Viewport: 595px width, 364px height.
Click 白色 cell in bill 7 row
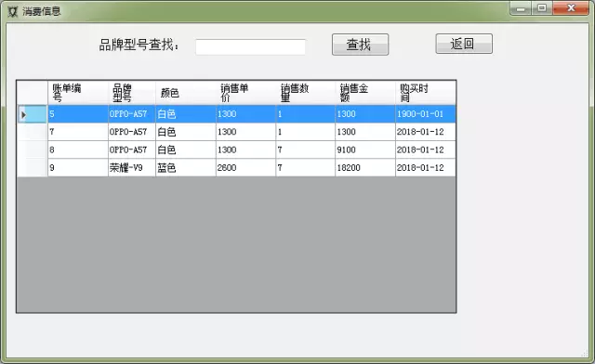point(186,132)
